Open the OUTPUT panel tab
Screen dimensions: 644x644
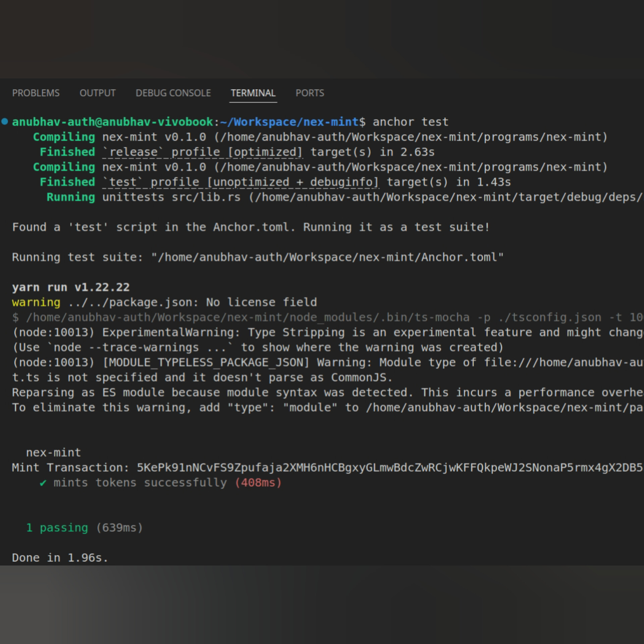pyautogui.click(x=97, y=93)
